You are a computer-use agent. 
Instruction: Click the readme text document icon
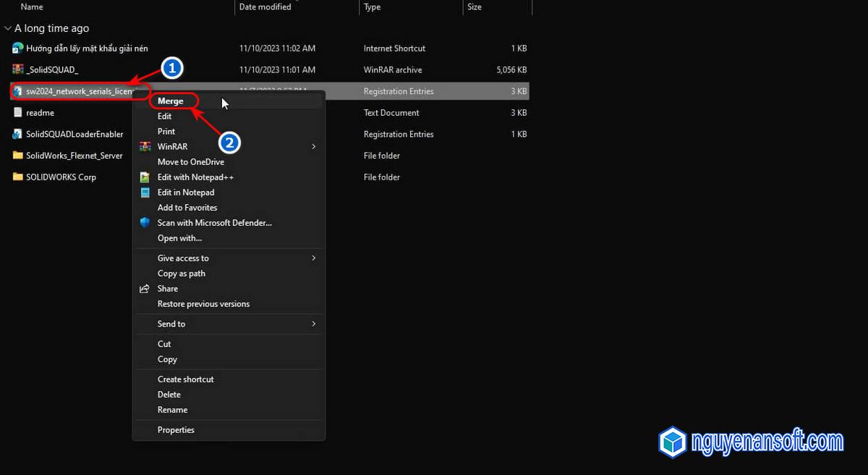coord(18,113)
